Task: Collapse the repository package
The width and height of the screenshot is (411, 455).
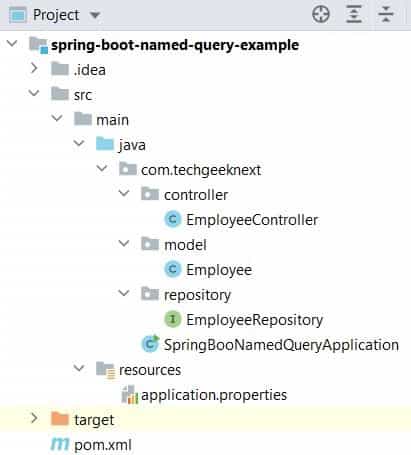Action: click(124, 293)
